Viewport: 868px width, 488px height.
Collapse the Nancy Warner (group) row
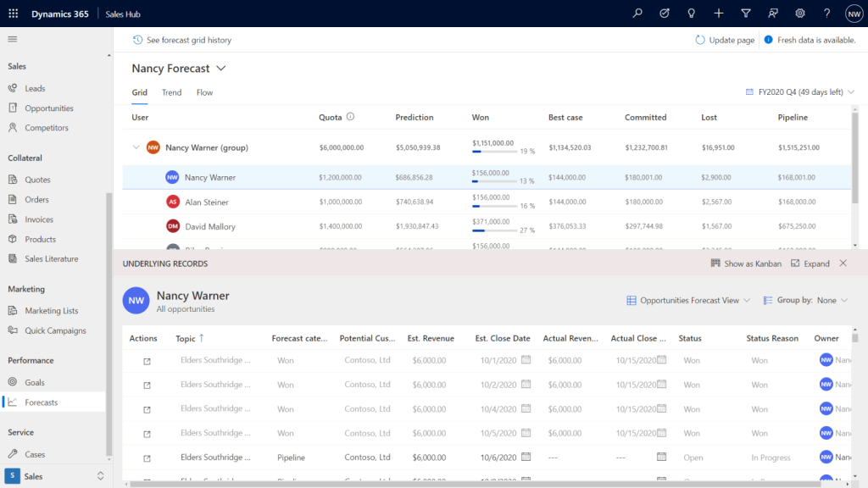pos(136,147)
